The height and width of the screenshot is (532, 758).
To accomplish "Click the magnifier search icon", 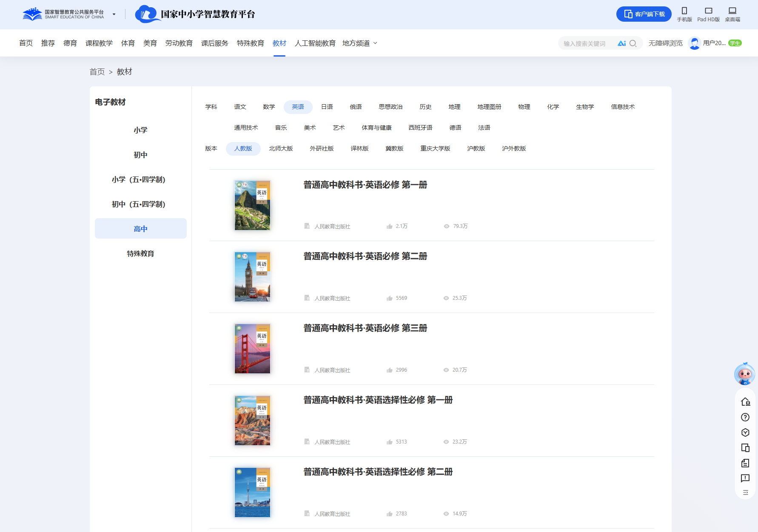I will point(633,43).
